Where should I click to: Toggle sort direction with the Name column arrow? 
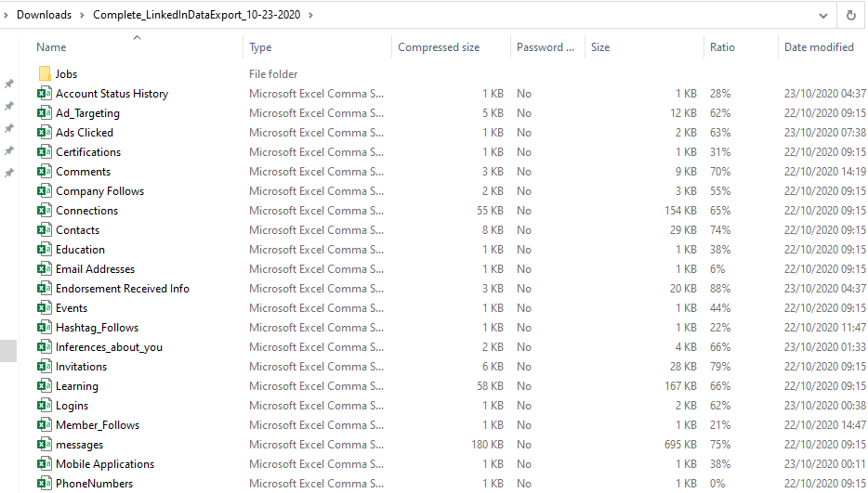point(137,38)
